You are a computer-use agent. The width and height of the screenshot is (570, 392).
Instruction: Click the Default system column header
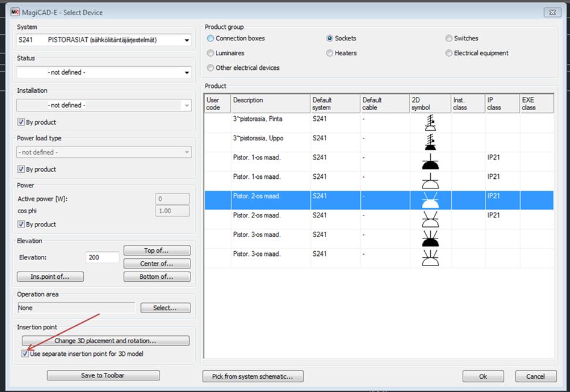335,104
